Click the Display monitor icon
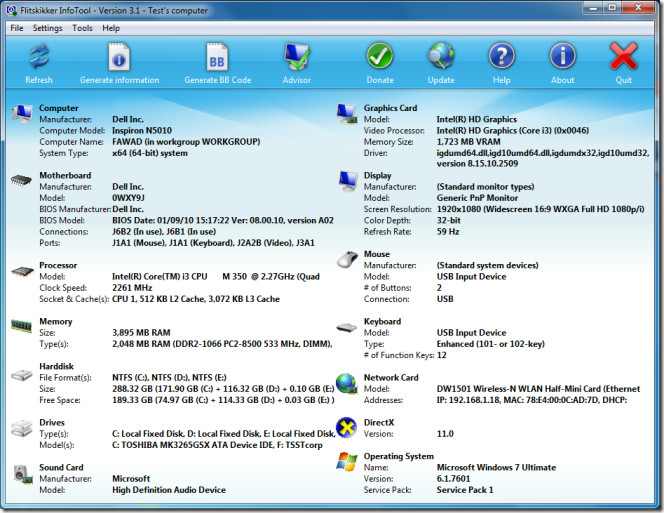Viewport: 664px width, 513px height. [x=348, y=181]
